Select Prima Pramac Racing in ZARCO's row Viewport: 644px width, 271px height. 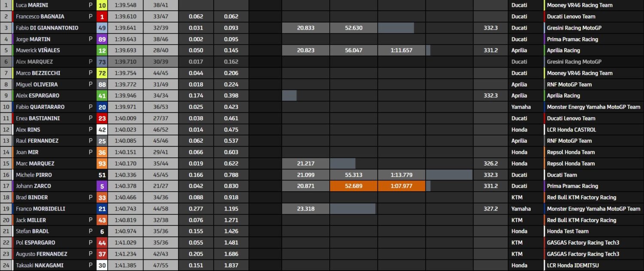572,186
